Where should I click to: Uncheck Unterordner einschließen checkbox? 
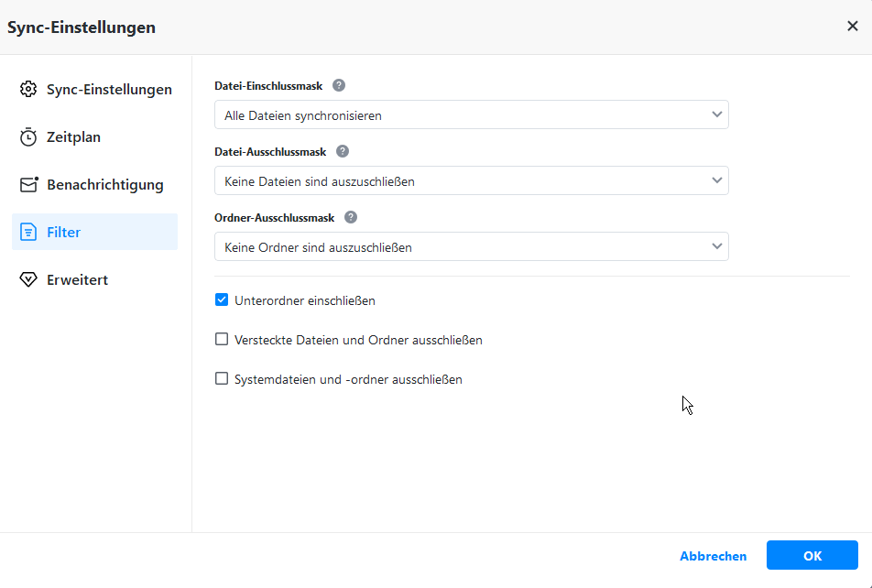pyautogui.click(x=222, y=299)
